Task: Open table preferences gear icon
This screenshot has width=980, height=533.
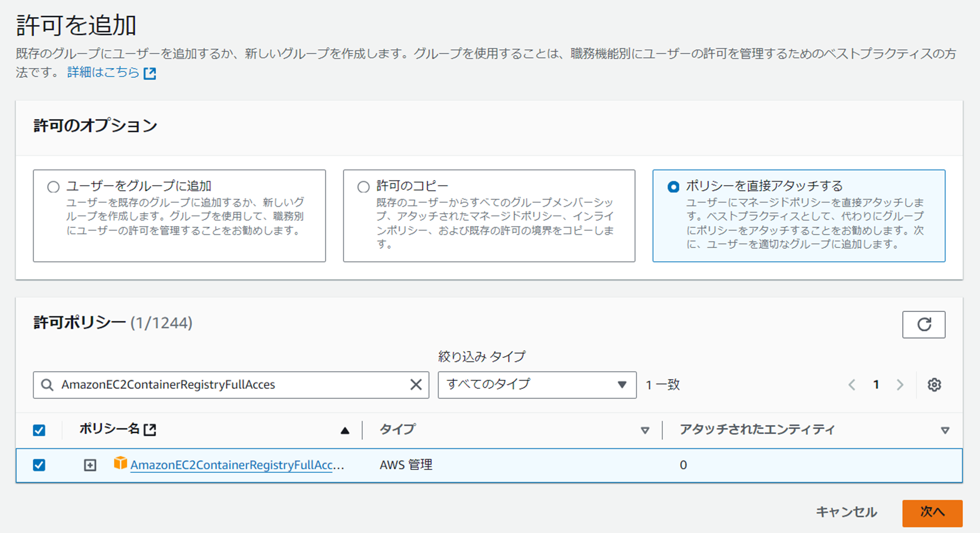Action: 934,385
